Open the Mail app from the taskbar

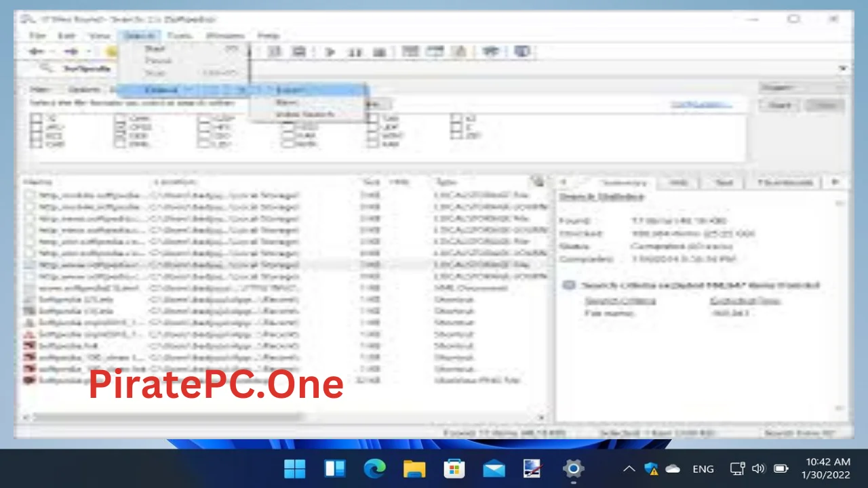pos(494,468)
